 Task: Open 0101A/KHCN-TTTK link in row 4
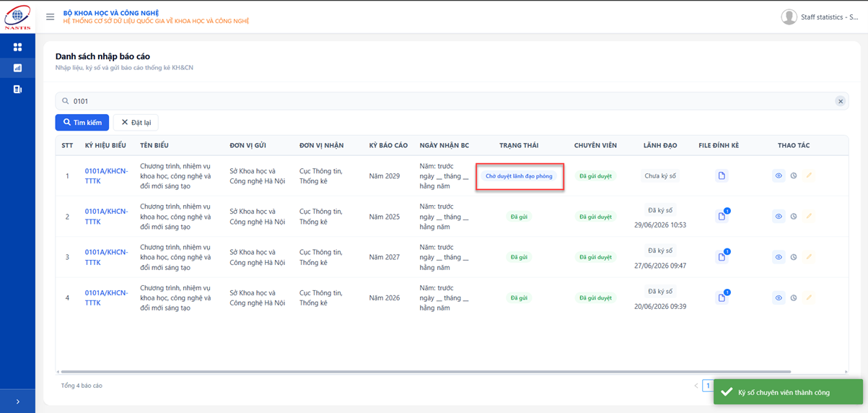click(x=106, y=297)
